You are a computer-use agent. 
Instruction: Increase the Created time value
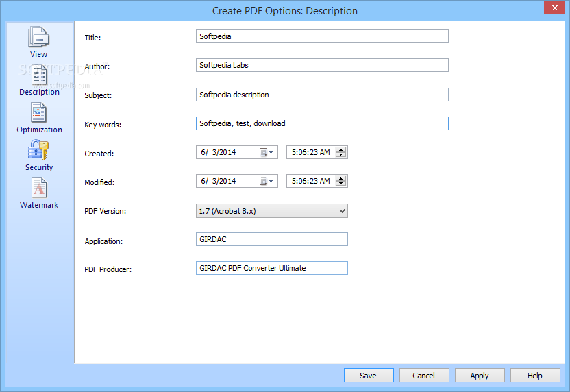click(x=340, y=150)
